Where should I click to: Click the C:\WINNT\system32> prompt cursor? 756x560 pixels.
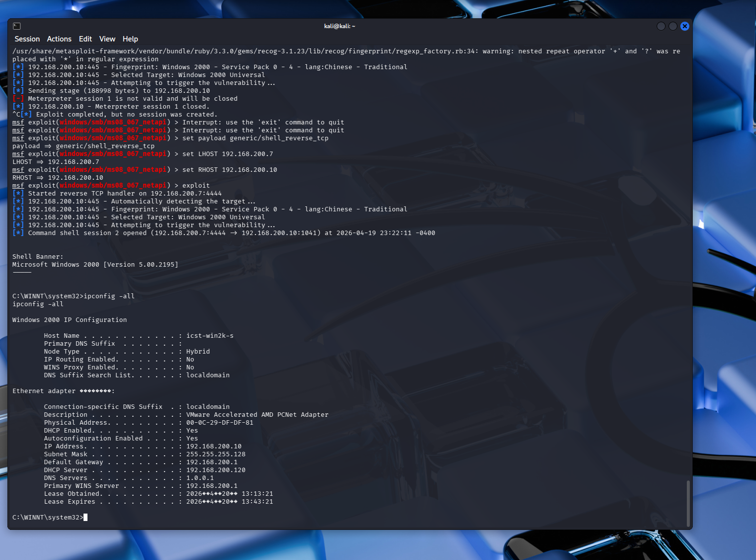(x=85, y=518)
